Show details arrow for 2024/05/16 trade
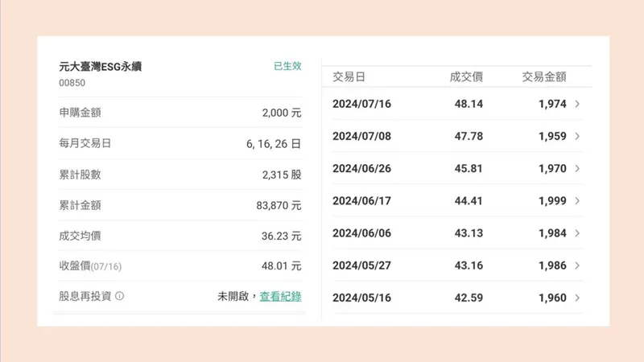This screenshot has height=362, width=644. pos(578,298)
